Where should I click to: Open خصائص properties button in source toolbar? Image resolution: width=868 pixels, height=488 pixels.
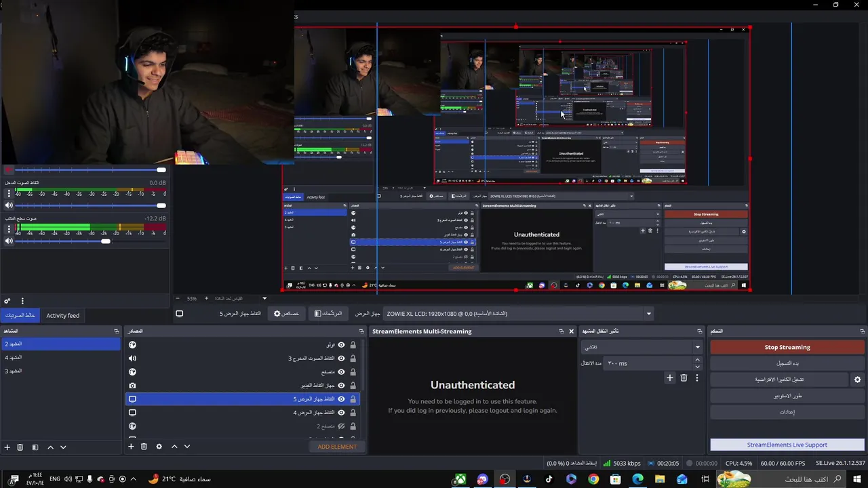click(x=286, y=314)
